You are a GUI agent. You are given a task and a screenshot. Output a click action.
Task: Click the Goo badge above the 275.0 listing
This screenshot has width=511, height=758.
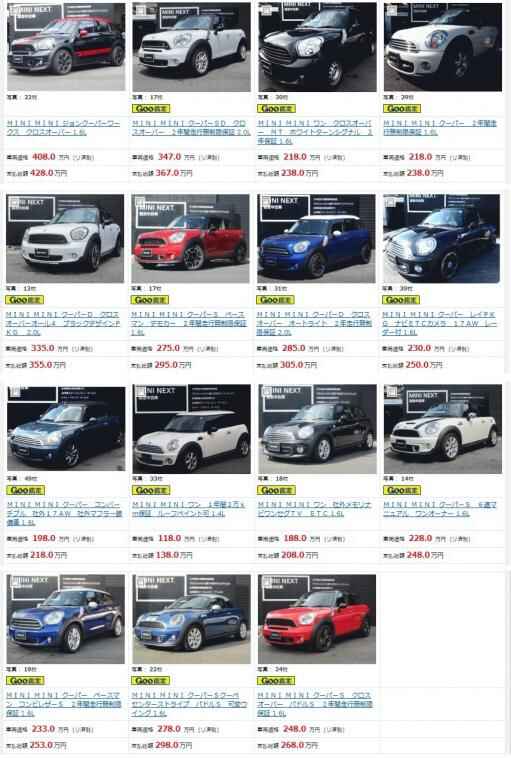click(x=150, y=300)
